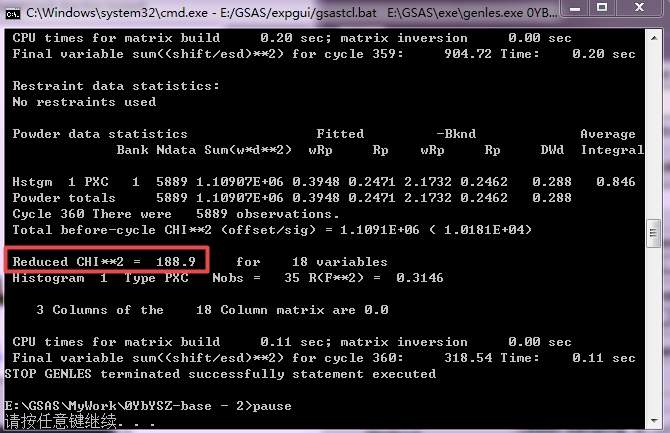
Task: Click the 'No restraints used' line
Action: pyautogui.click(x=84, y=102)
